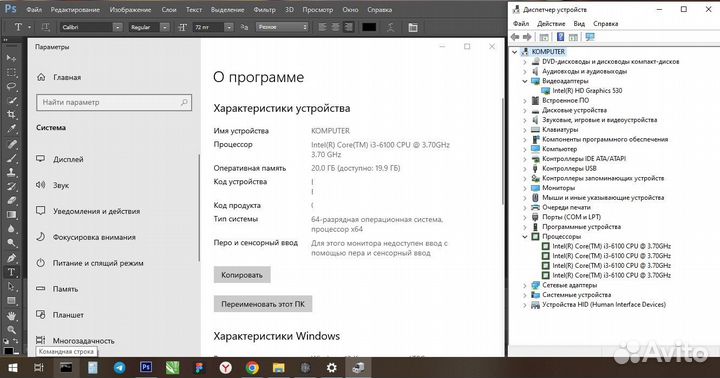Viewport: 720px width, 378px height.
Task: Open the 72 pt font size dropdown
Action: coord(229,27)
